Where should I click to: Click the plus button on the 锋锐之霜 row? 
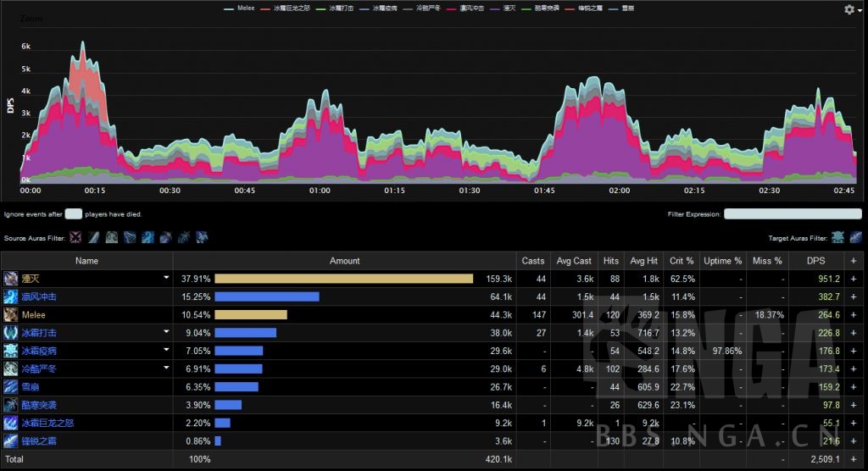coord(854,441)
